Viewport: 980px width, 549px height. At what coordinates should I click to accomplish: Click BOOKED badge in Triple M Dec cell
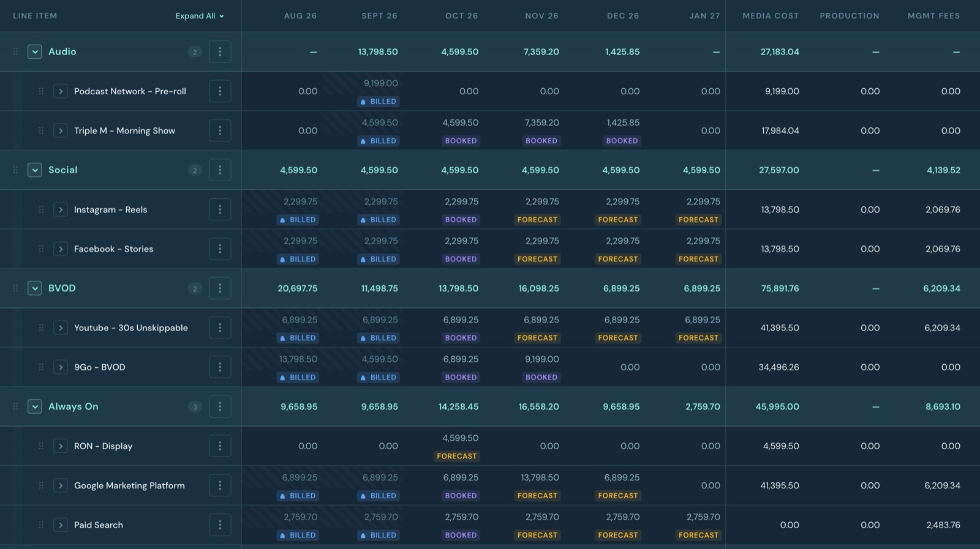point(622,141)
